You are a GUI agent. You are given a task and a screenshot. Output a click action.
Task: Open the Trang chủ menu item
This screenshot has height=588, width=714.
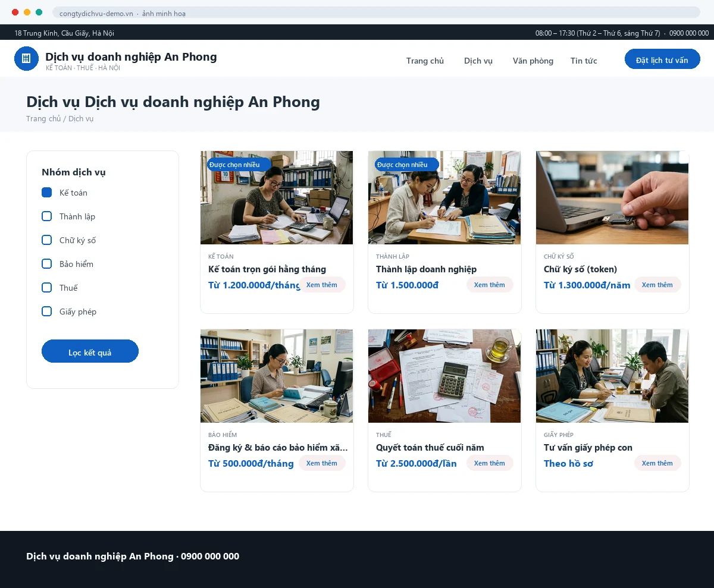tap(425, 61)
